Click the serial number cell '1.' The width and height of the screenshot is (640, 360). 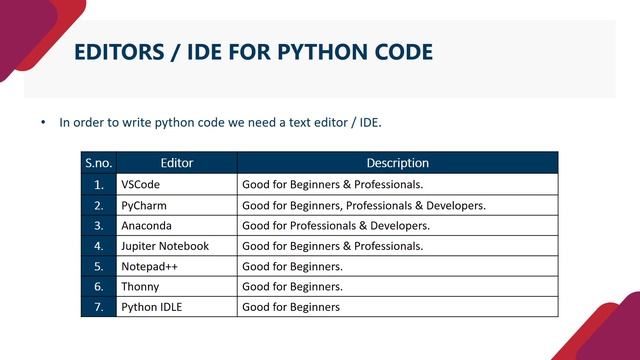click(x=99, y=184)
